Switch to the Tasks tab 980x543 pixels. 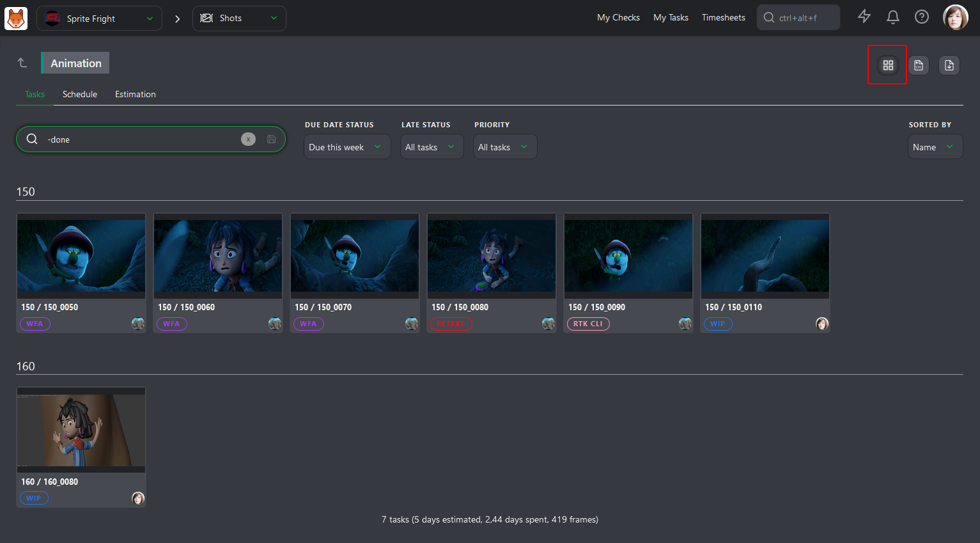[x=35, y=94]
